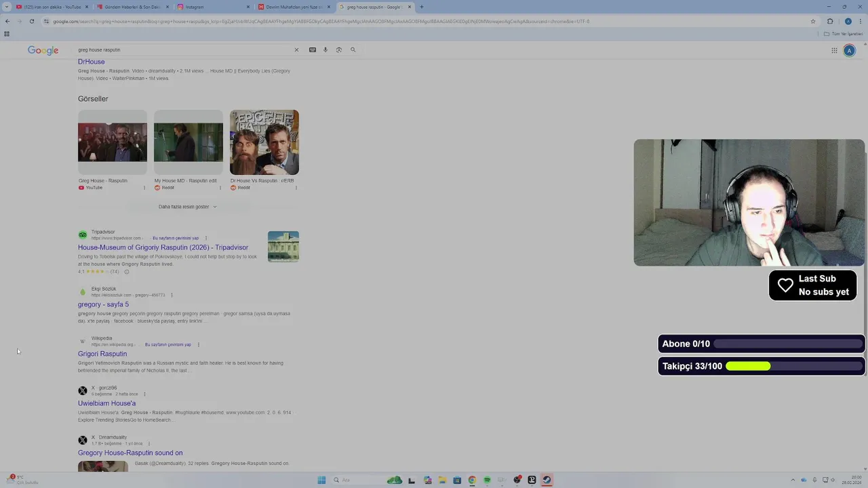The image size is (868, 488).
Task: Open the on-screen keyboard input tool
Action: 313,49
